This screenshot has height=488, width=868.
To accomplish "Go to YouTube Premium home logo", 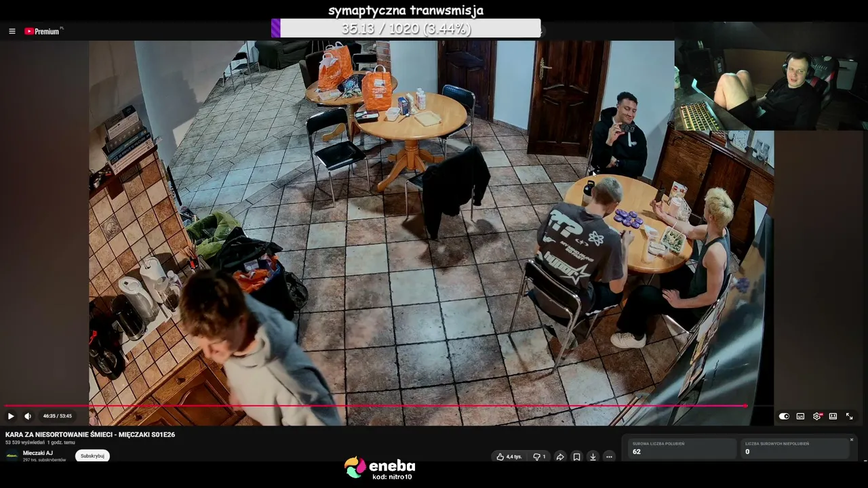I will [43, 31].
